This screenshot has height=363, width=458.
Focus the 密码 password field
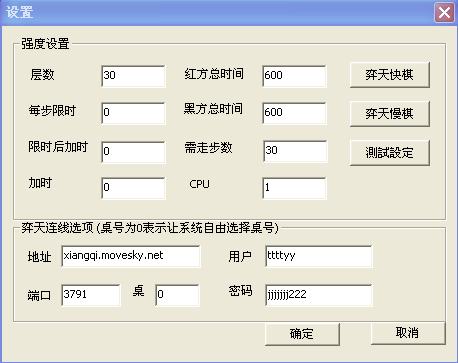pos(319,295)
